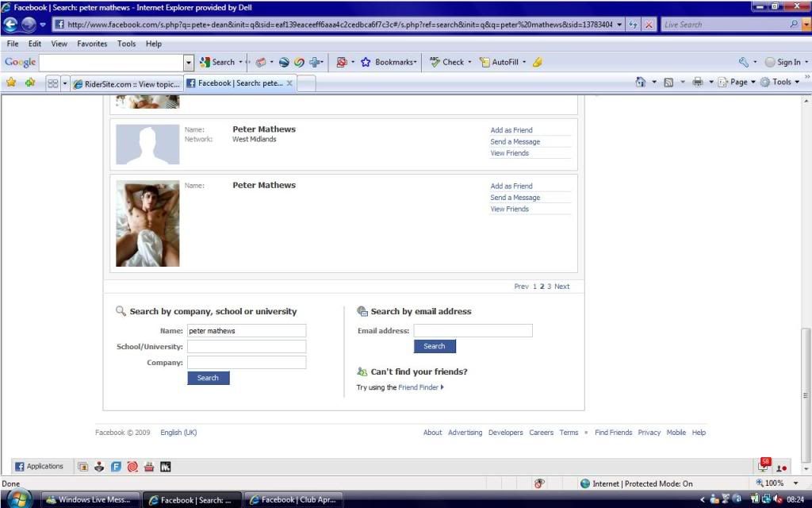This screenshot has width=812, height=508.
Task: Open the tab list dropdown arrow beside Quick Tabs
Action: (65, 83)
